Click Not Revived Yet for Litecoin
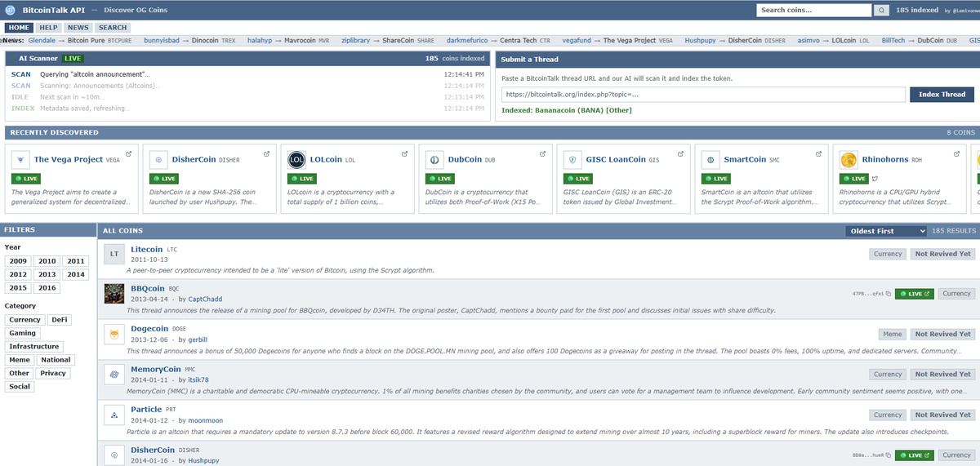This screenshot has width=980, height=466. pos(942,254)
